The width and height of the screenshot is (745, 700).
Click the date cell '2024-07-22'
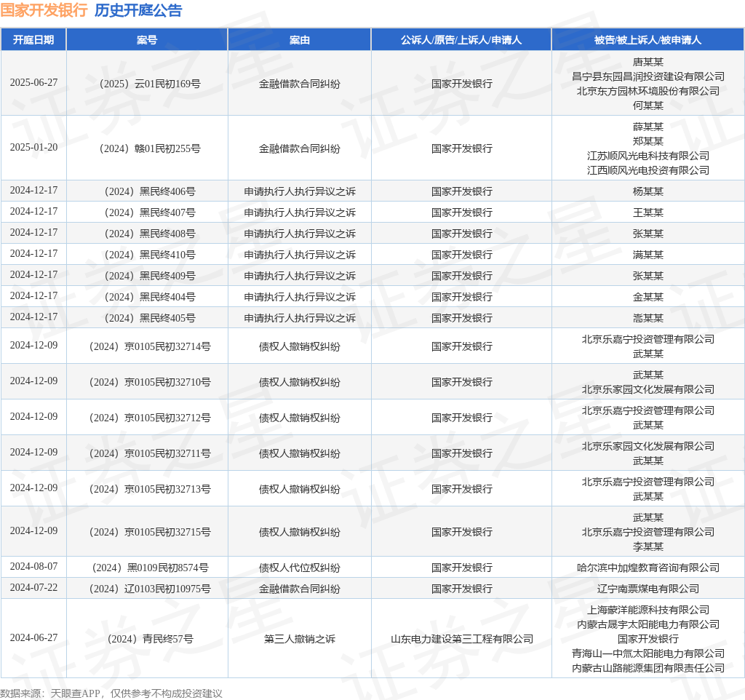[x=33, y=588]
